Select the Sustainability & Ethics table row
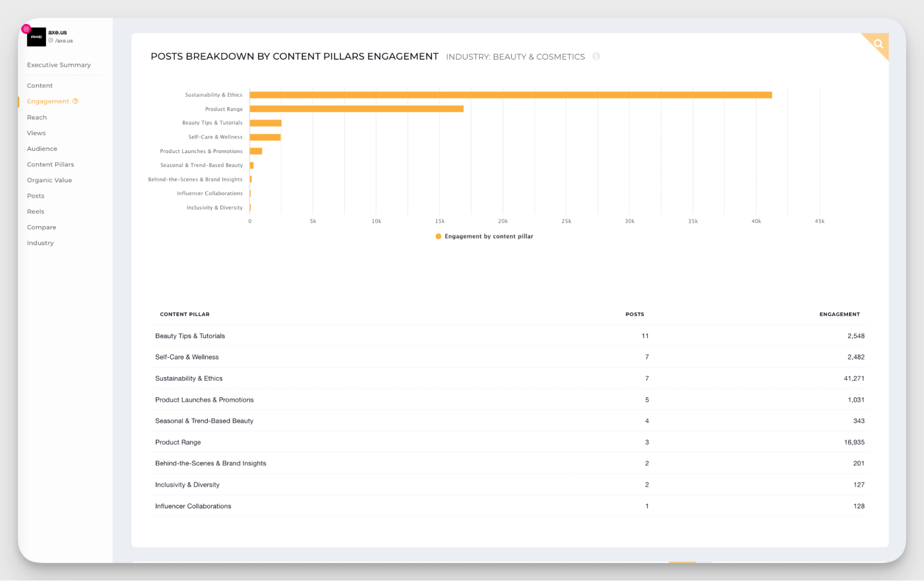The width and height of the screenshot is (924, 581). pos(509,378)
